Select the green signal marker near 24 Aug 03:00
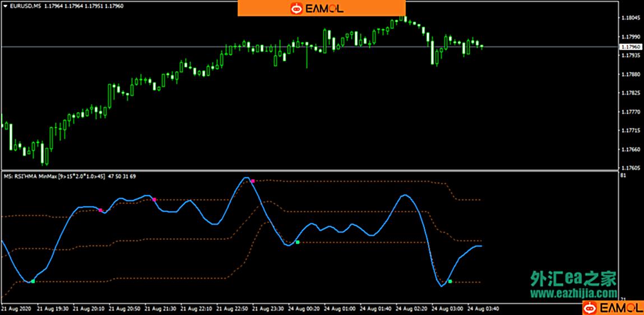The image size is (644, 315). 450,281
